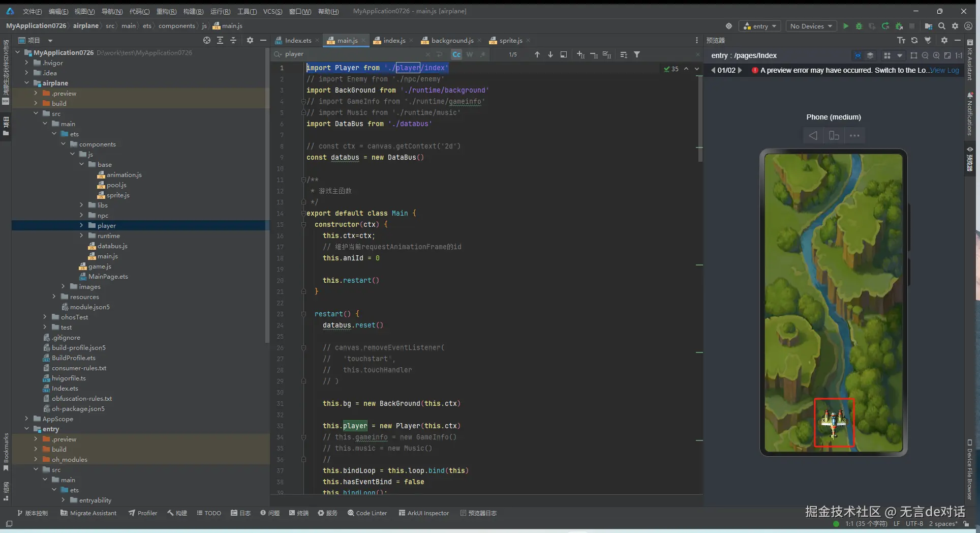This screenshot has height=533, width=980.
Task: Open the ArkUI Inspector tool window
Action: [x=423, y=513]
